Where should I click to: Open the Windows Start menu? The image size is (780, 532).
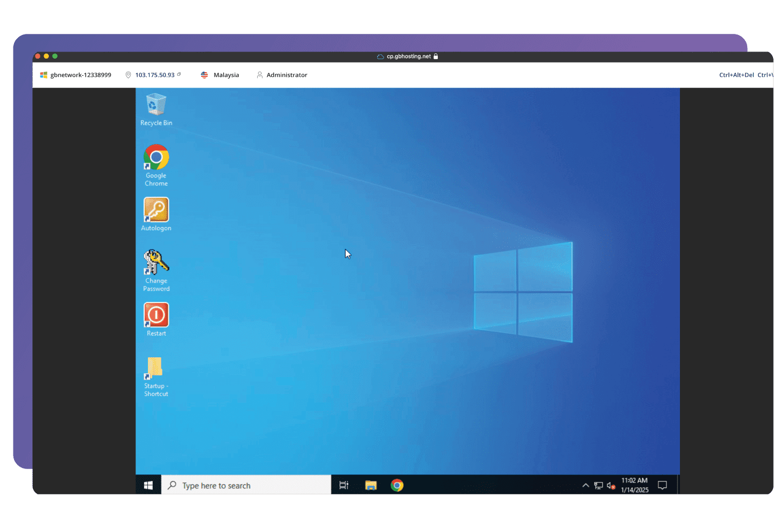point(148,485)
